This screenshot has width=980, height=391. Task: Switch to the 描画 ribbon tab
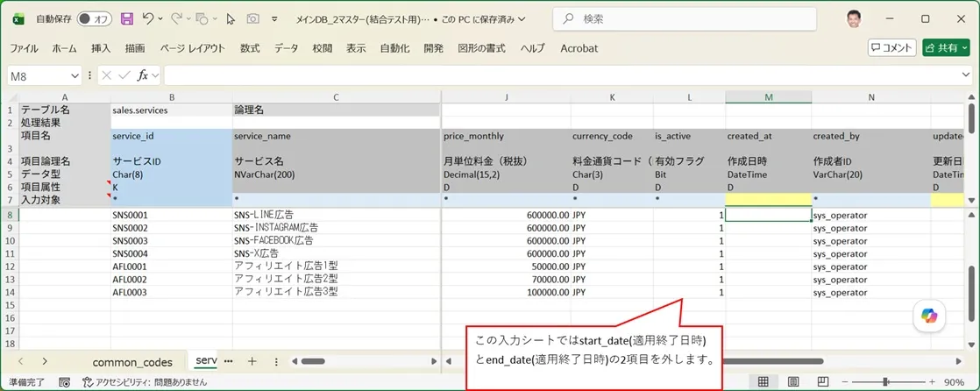pos(135,48)
